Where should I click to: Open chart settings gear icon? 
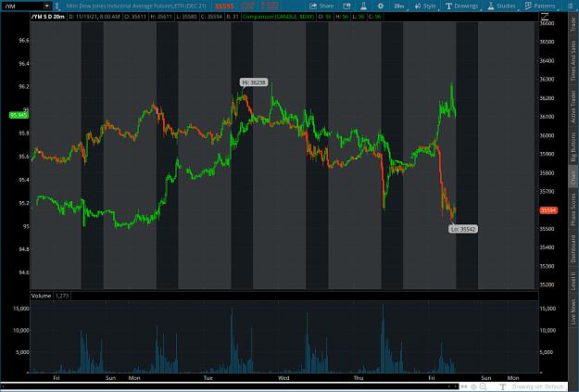tap(381, 6)
